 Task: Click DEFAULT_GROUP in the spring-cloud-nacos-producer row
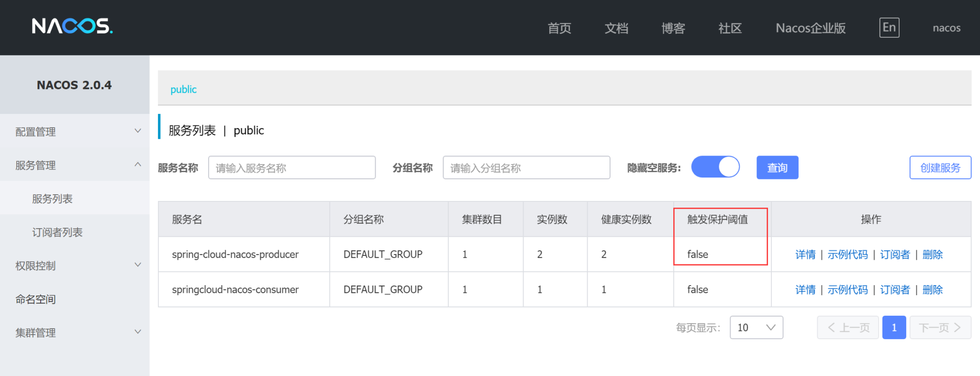click(383, 254)
